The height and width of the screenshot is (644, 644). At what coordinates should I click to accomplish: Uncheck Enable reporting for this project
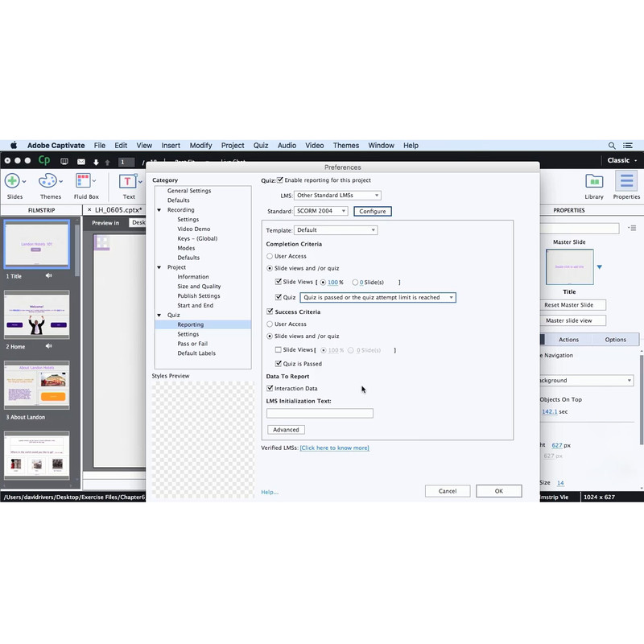click(280, 180)
